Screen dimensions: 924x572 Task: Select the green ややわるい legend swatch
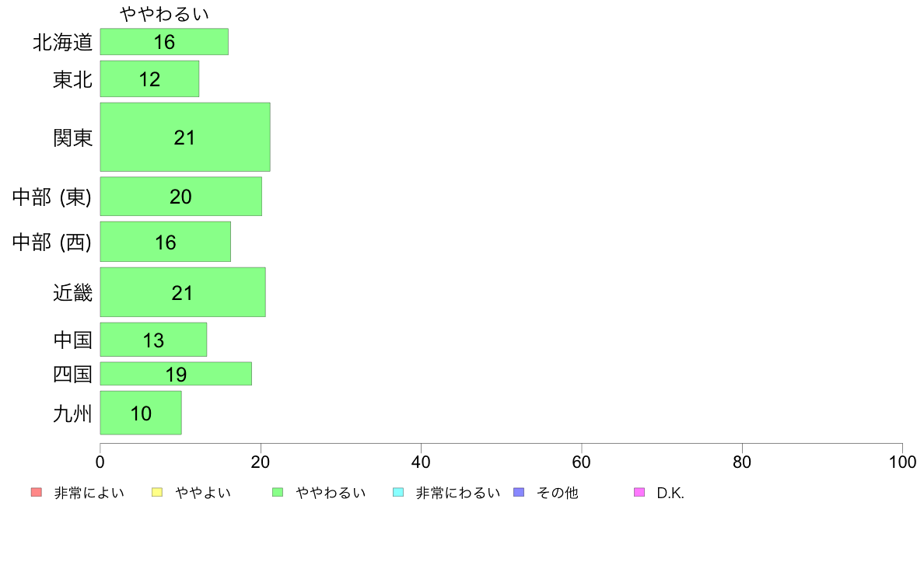[x=278, y=493]
